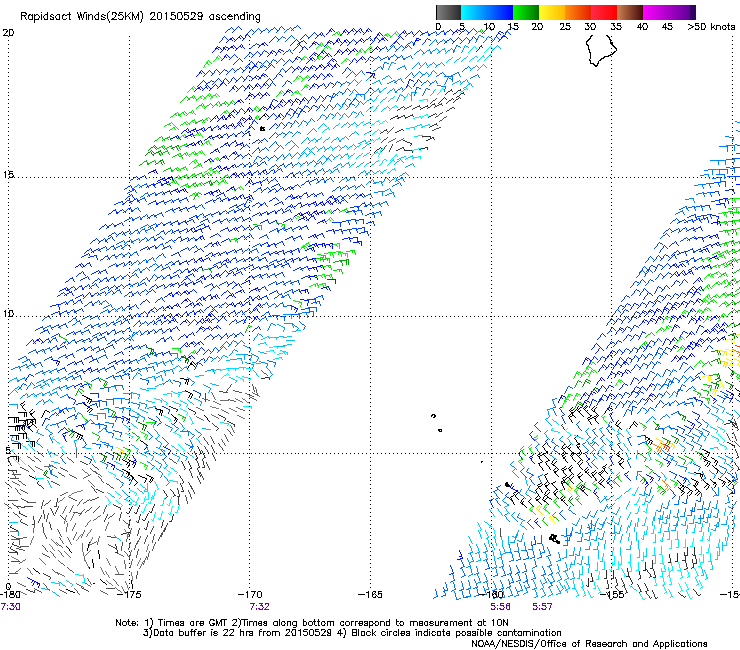Screen dimensions: 740x650
Task: Click the cyan-blue 5-15 knots color gradient
Action: (x=487, y=12)
